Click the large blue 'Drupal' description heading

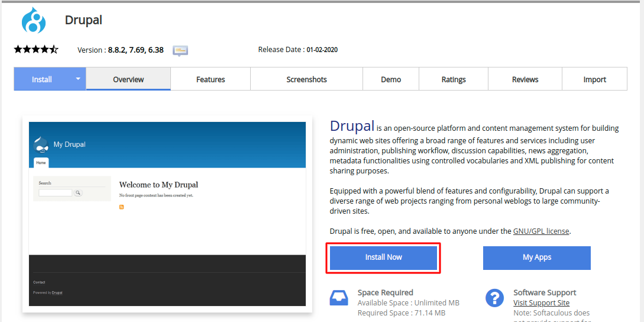[x=352, y=126]
